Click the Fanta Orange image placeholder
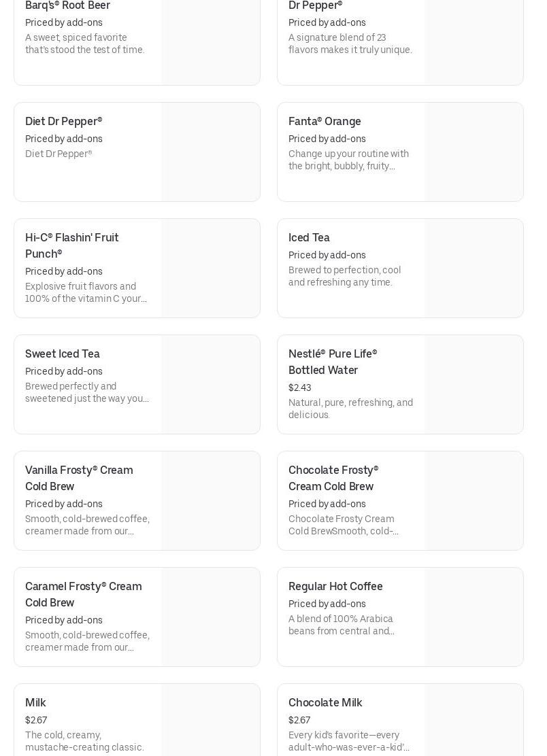Image resolution: width=547 pixels, height=756 pixels. coord(474,152)
